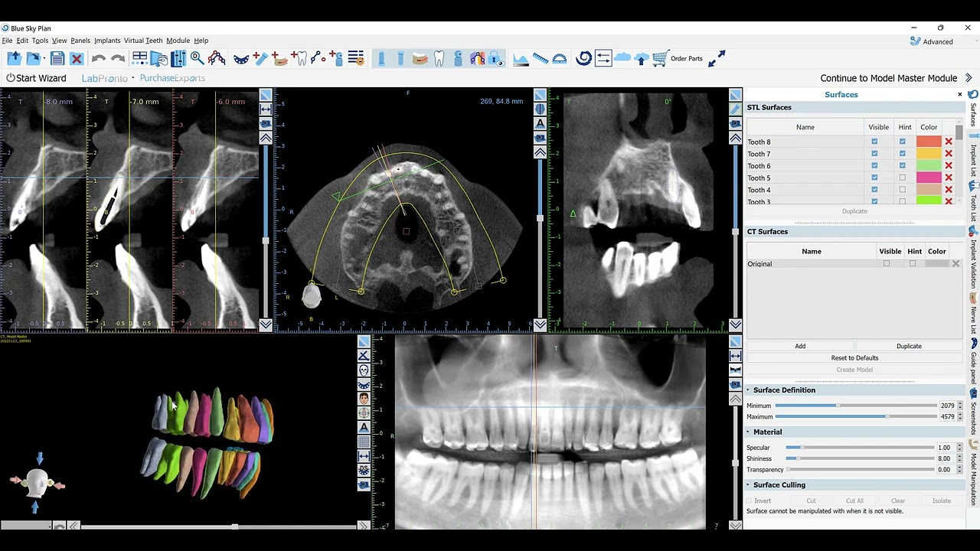Viewport: 980px width, 551px height.
Task: Open the Tooth 8 color swatch
Action: point(929,142)
